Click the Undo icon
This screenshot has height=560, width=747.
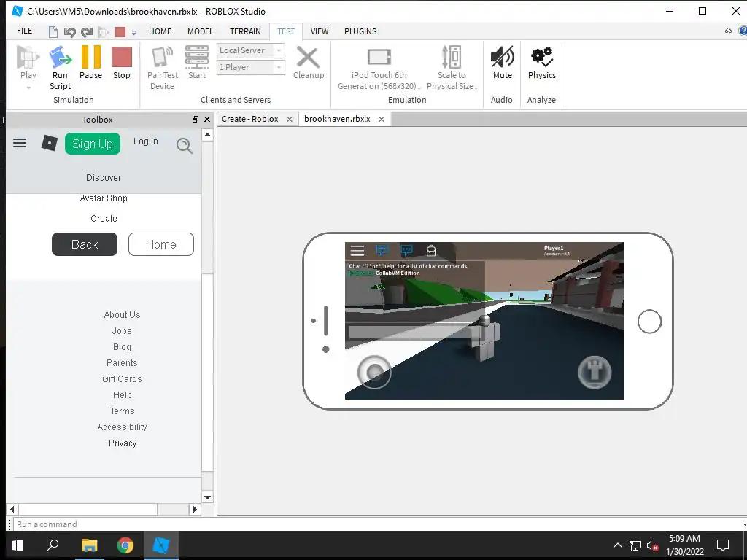69,32
